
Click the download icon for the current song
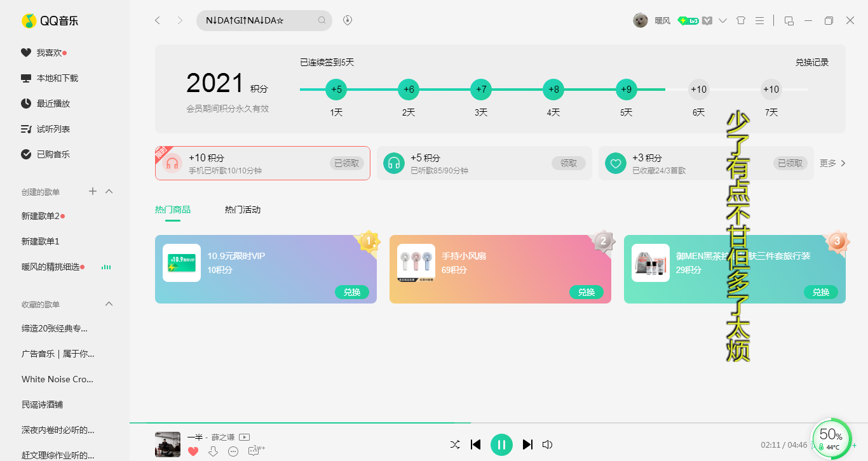pyautogui.click(x=214, y=451)
